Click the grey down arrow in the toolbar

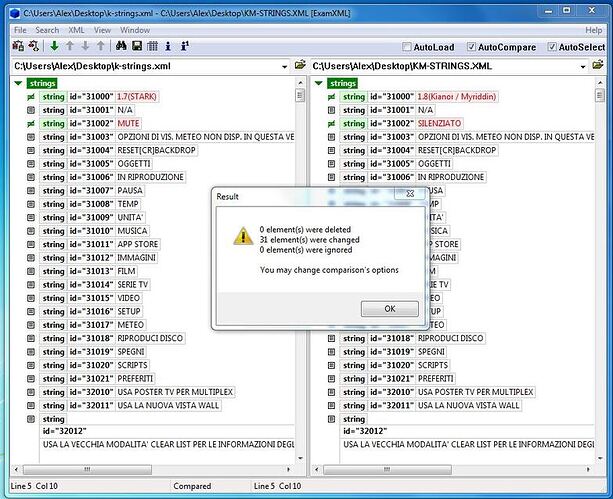pyautogui.click(x=85, y=46)
